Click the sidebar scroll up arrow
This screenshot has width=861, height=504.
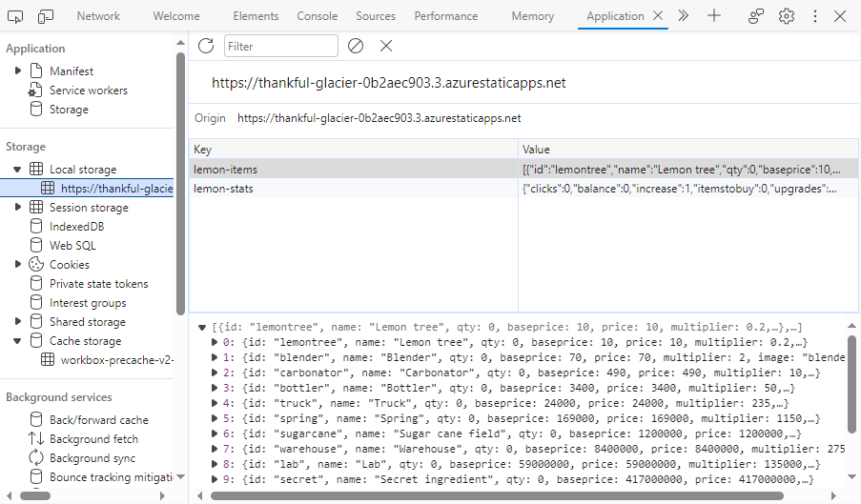(180, 43)
